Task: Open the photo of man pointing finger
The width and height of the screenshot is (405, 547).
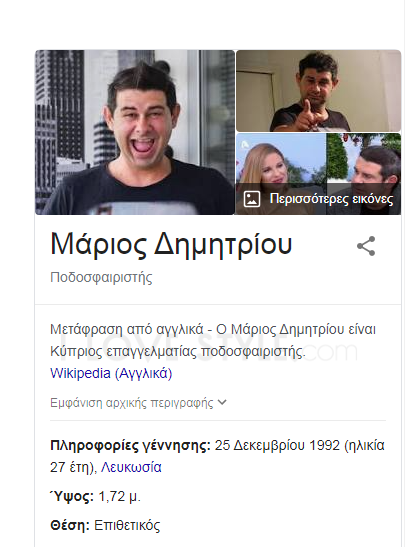Action: coord(318,91)
